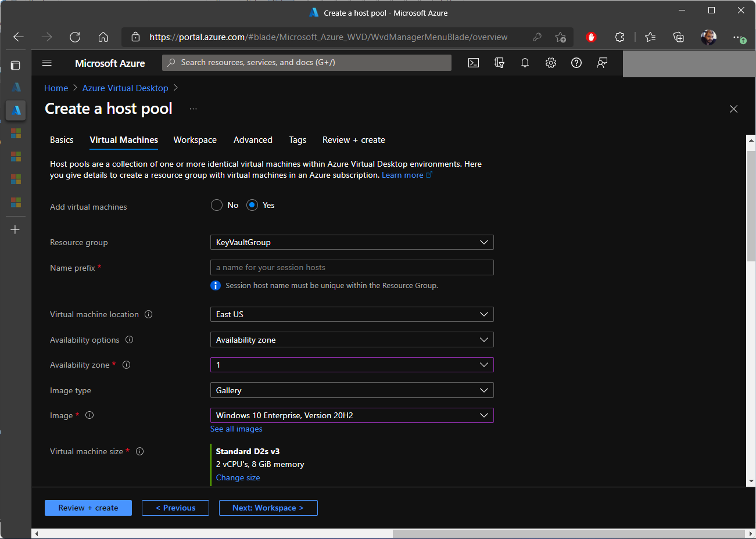The height and width of the screenshot is (539, 756).
Task: Open browser collections icon
Action: tap(678, 37)
